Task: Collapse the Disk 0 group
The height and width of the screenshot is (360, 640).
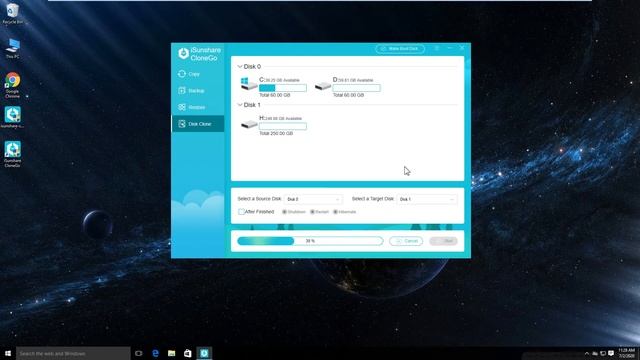Action: 240,67
